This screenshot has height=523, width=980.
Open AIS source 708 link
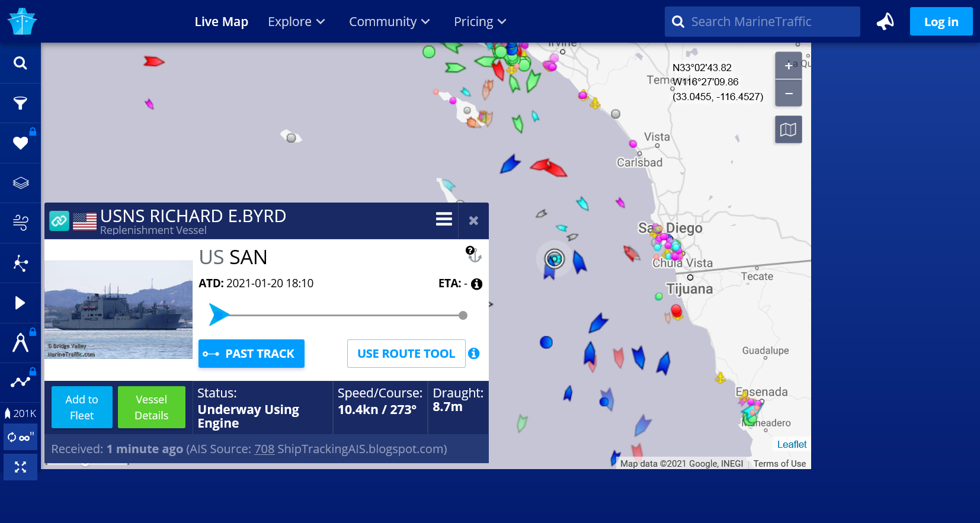(264, 449)
